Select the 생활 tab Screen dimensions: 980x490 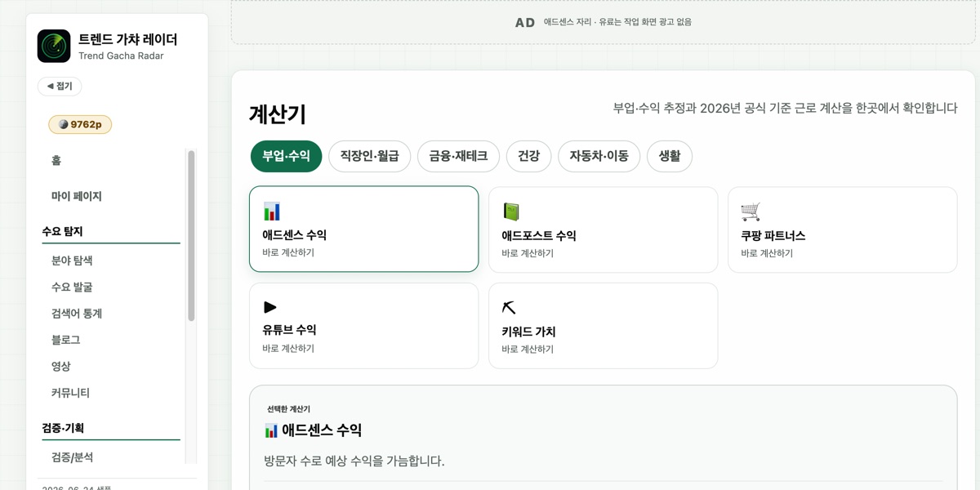[x=670, y=156]
